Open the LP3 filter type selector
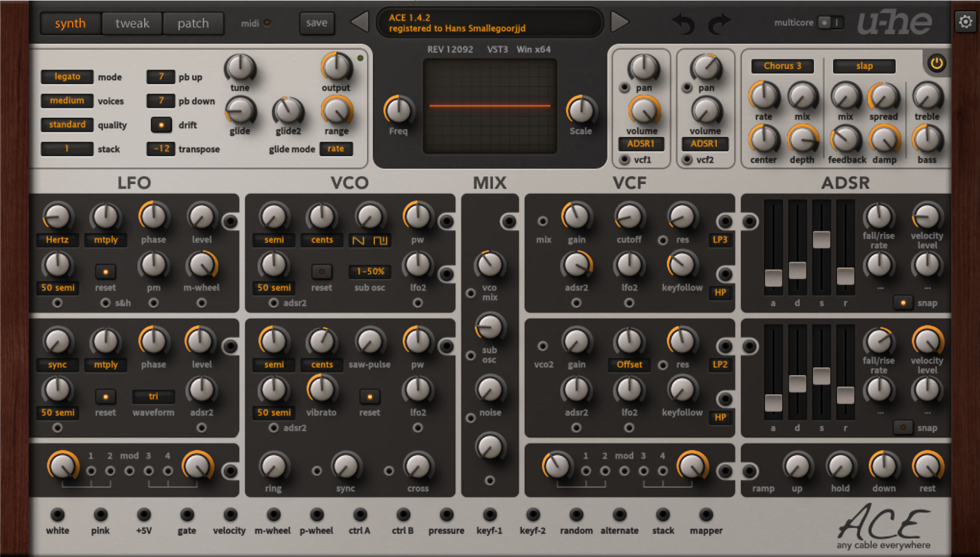Image resolution: width=980 pixels, height=557 pixels. tap(720, 240)
